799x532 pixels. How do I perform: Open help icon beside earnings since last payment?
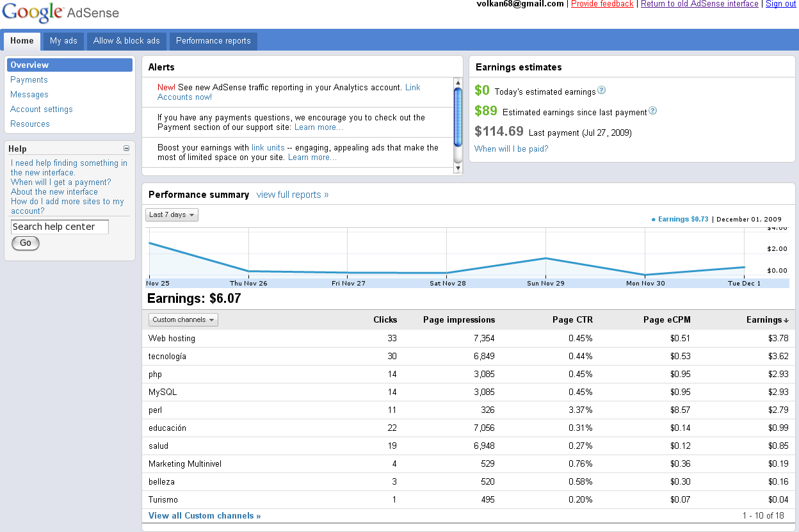(x=652, y=111)
